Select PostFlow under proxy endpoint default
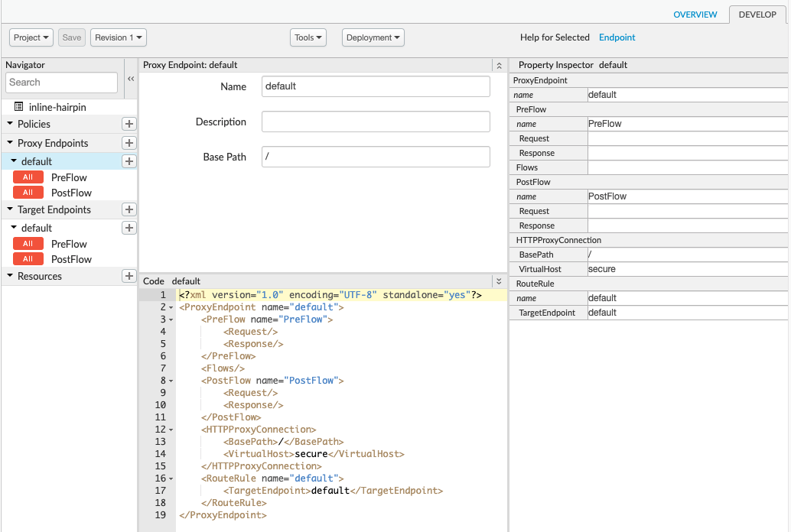This screenshot has height=532, width=791. (x=72, y=193)
